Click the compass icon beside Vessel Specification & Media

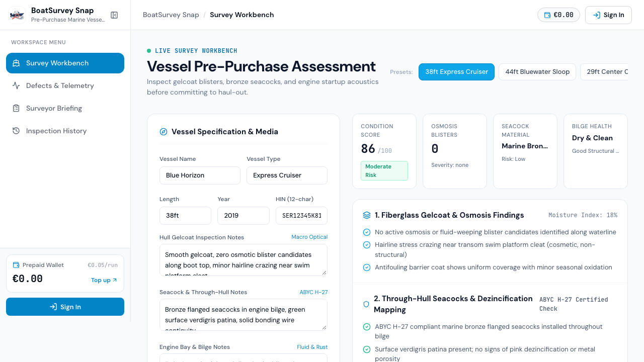pyautogui.click(x=164, y=132)
